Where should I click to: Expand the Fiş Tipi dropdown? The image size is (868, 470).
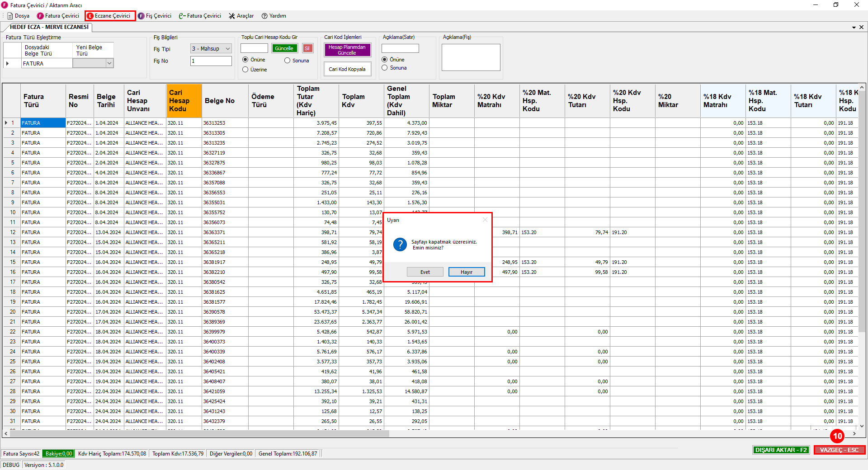pyautogui.click(x=228, y=49)
